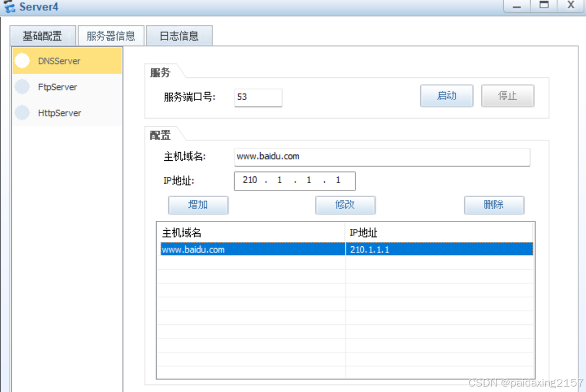Add the DNS record with 增加

[198, 205]
